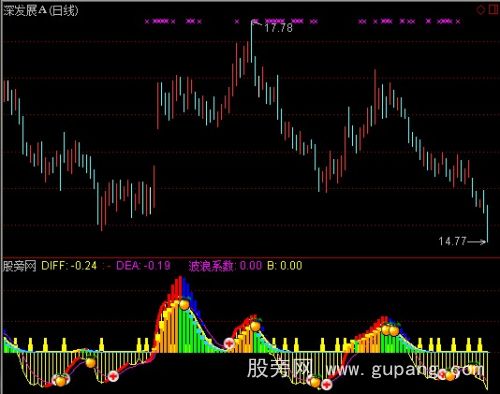Click the 波浪系数: 0.00 readout
500x394 pixels.
pos(225,266)
